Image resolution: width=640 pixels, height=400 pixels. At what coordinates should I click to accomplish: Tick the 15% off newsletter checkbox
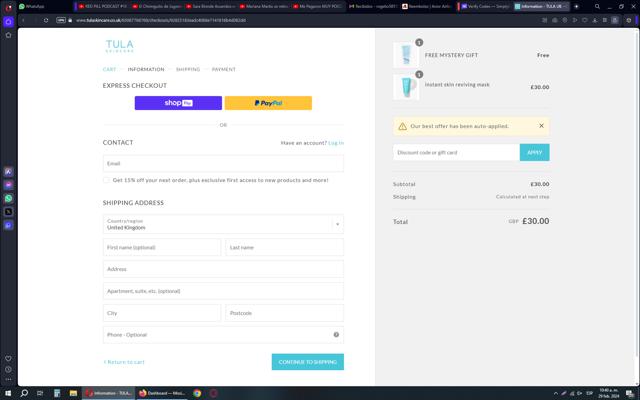click(106, 180)
